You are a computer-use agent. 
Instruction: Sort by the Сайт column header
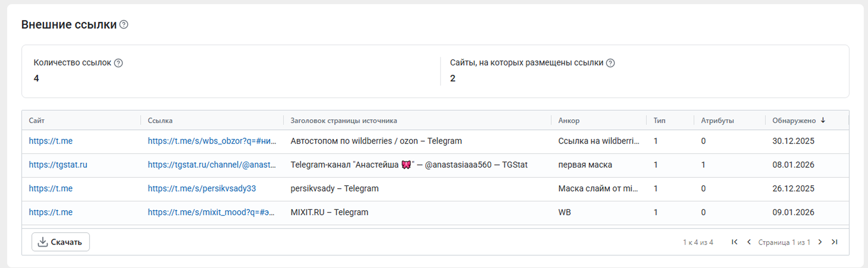click(37, 121)
